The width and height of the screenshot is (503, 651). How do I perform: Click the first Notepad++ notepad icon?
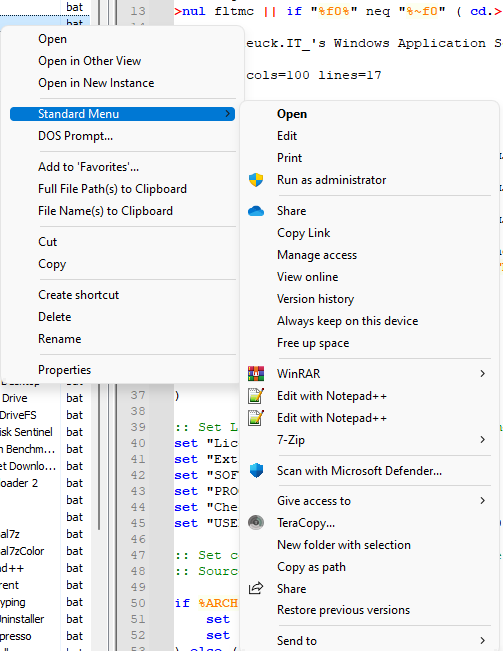click(x=256, y=396)
